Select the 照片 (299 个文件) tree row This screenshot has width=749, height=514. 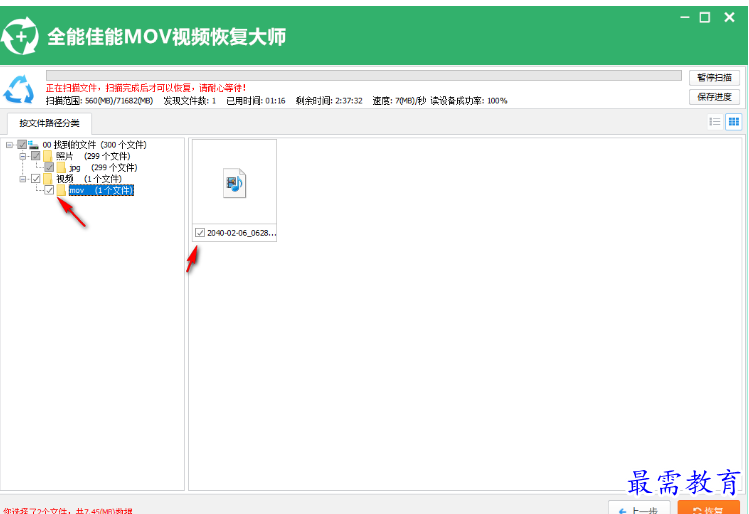[93, 156]
